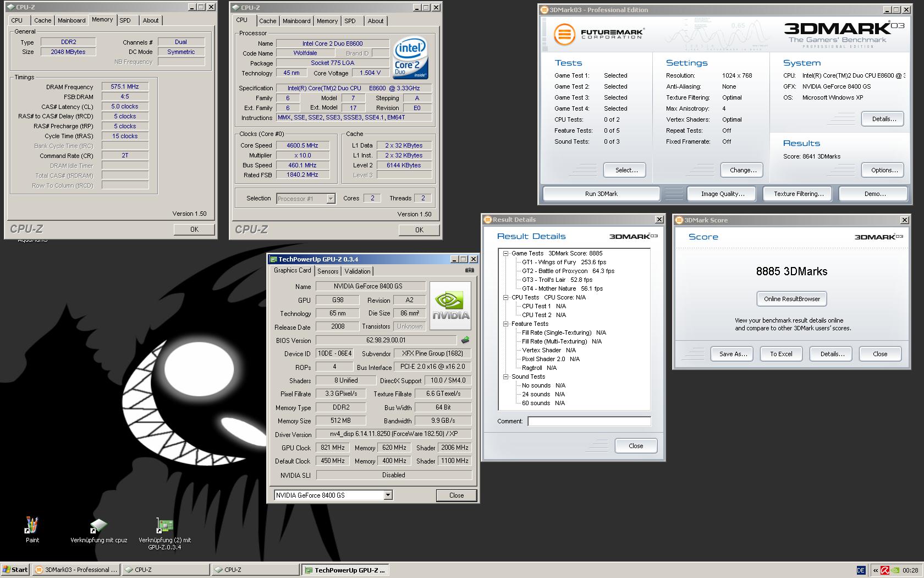
Task: Click OK in the CPU-Z Memory window
Action: click(x=194, y=230)
